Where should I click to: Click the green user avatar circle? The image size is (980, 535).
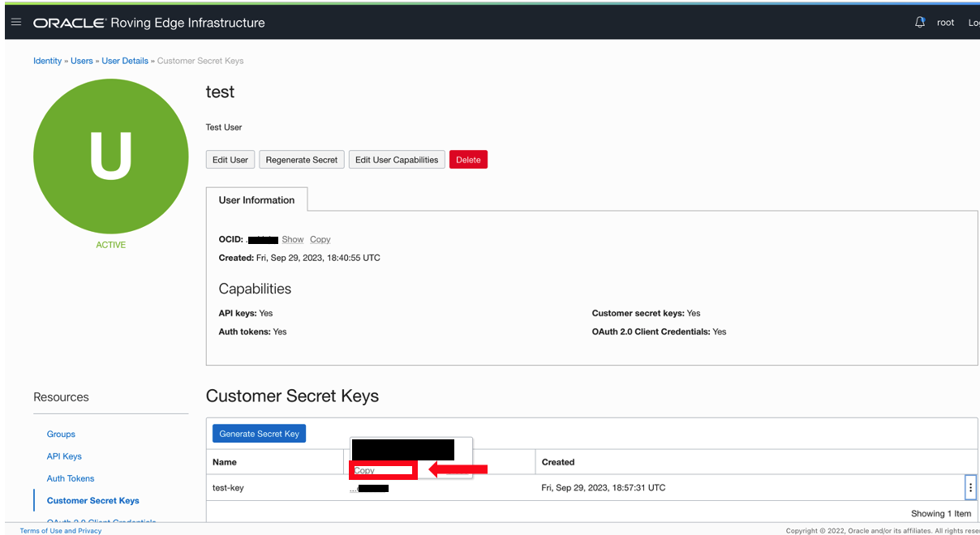point(110,156)
